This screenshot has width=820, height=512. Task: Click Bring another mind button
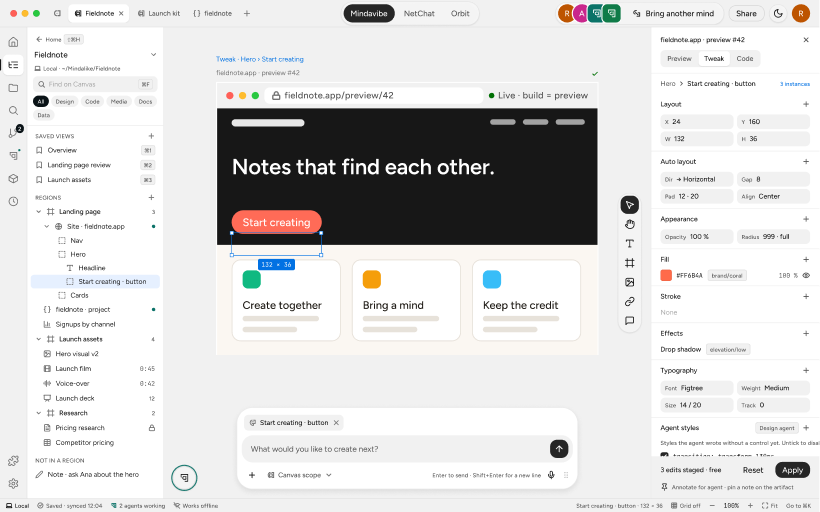674,14
